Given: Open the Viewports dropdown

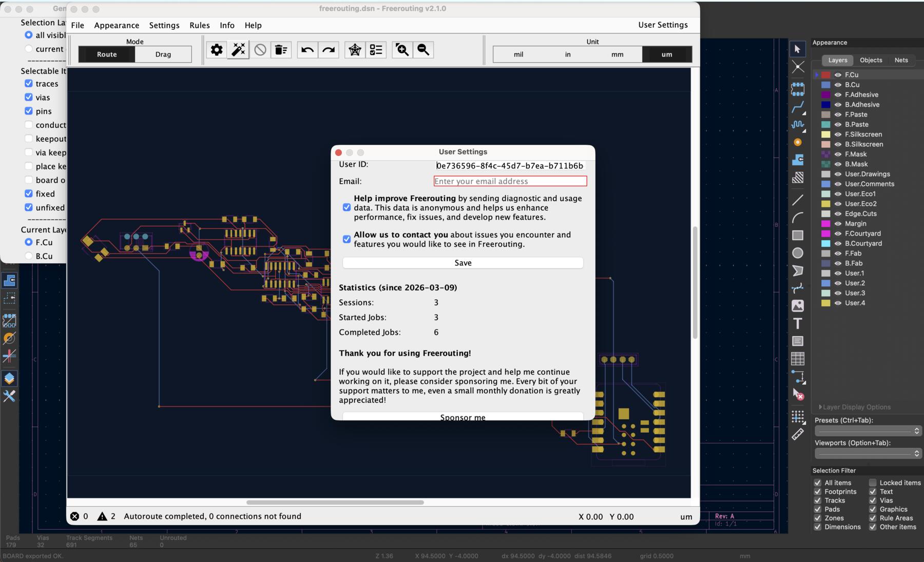Looking at the screenshot, I should pos(868,453).
